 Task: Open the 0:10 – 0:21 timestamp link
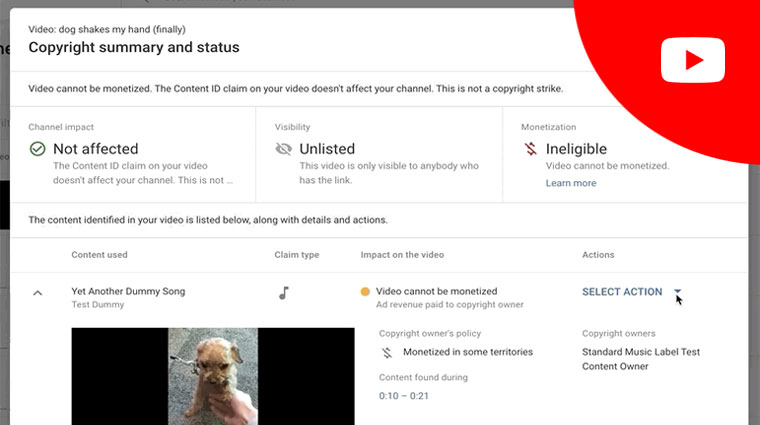(x=403, y=396)
